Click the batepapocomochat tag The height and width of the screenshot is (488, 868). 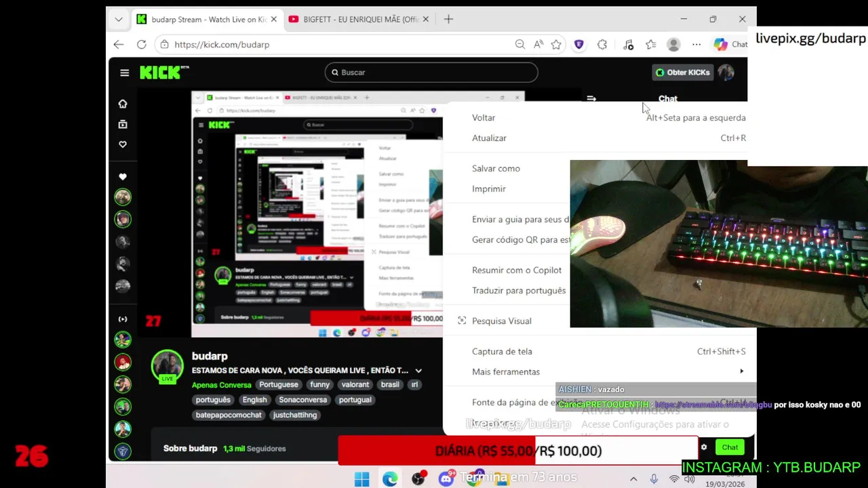tap(229, 415)
